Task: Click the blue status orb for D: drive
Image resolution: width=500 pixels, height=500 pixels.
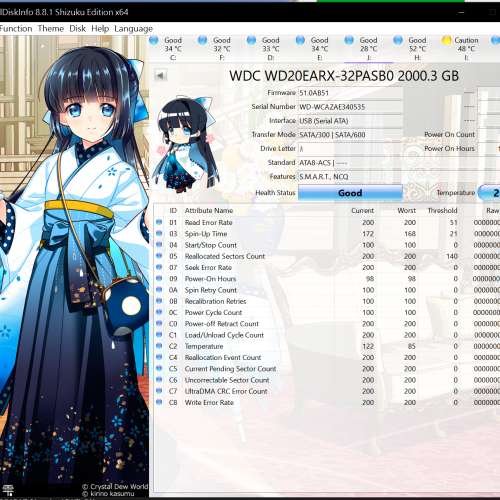Action: [251, 40]
